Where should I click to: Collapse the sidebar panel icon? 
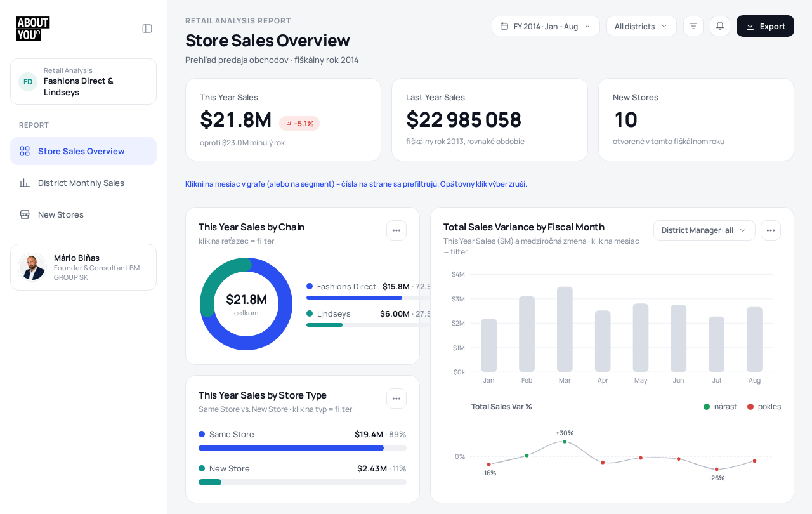[147, 29]
